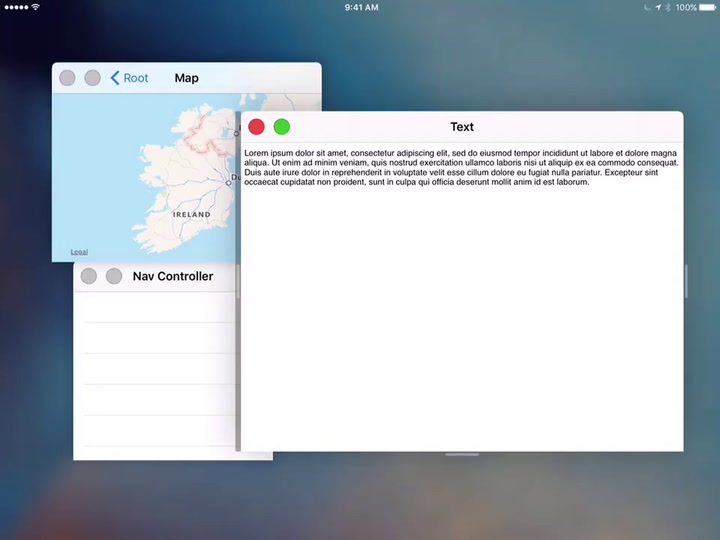Click first gray button in Nav Controller window

(x=89, y=276)
